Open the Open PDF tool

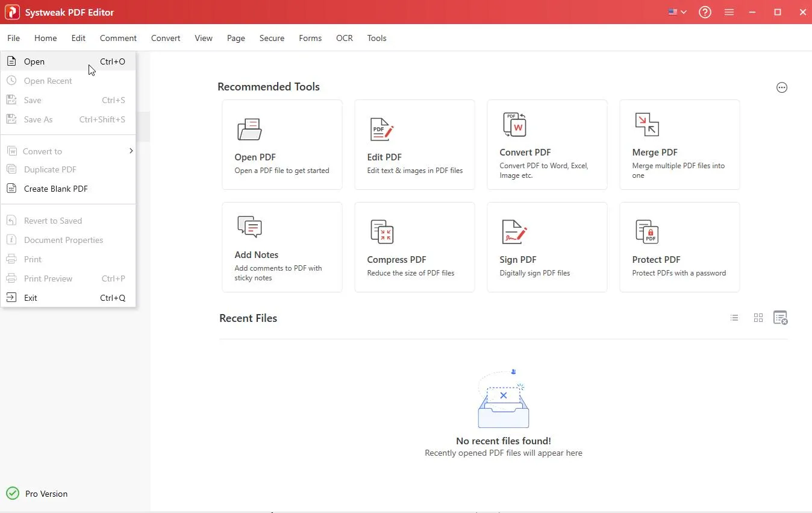coord(281,145)
